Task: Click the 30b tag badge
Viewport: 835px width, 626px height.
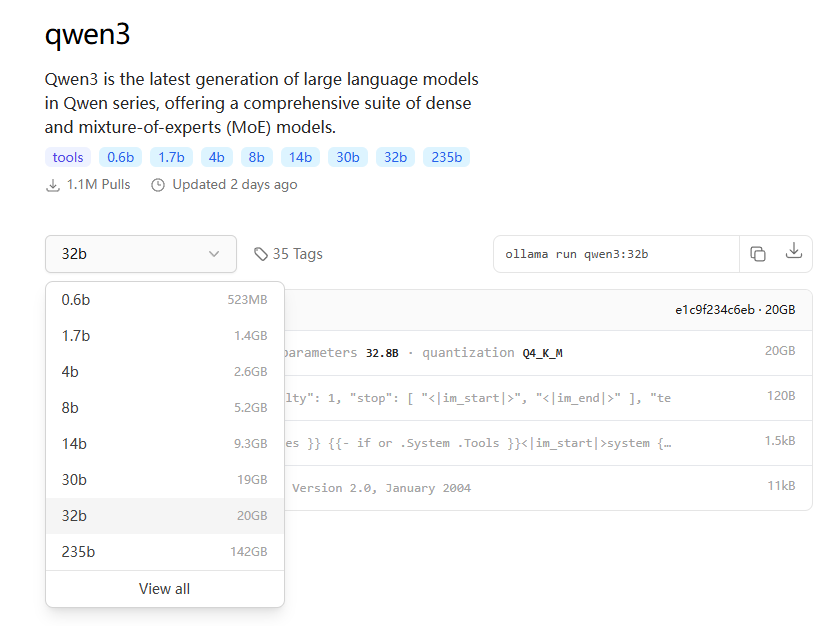Action: (348, 158)
